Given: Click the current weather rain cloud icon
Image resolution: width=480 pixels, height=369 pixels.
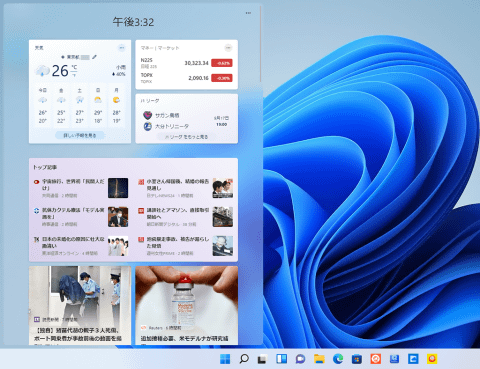Looking at the screenshot, I should (42, 71).
